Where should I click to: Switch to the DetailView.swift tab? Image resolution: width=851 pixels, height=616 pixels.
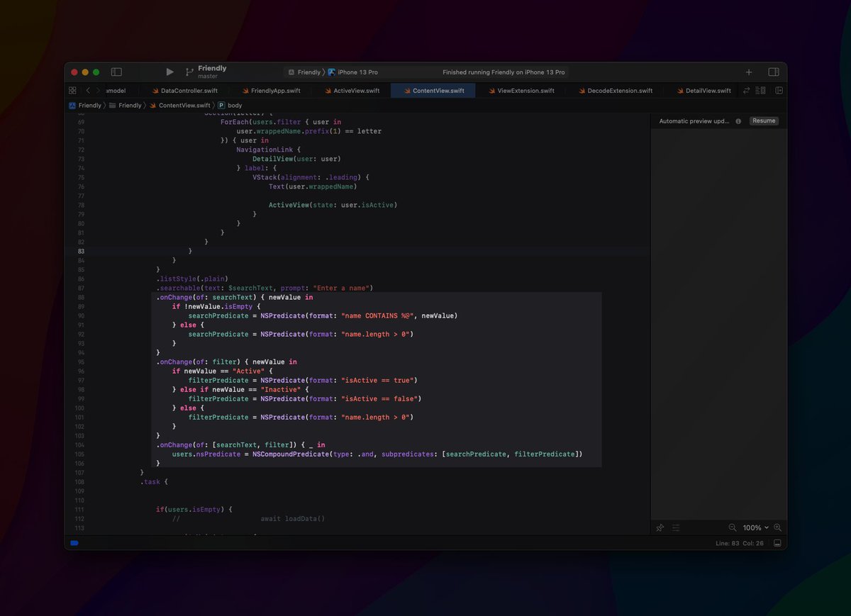[708, 91]
